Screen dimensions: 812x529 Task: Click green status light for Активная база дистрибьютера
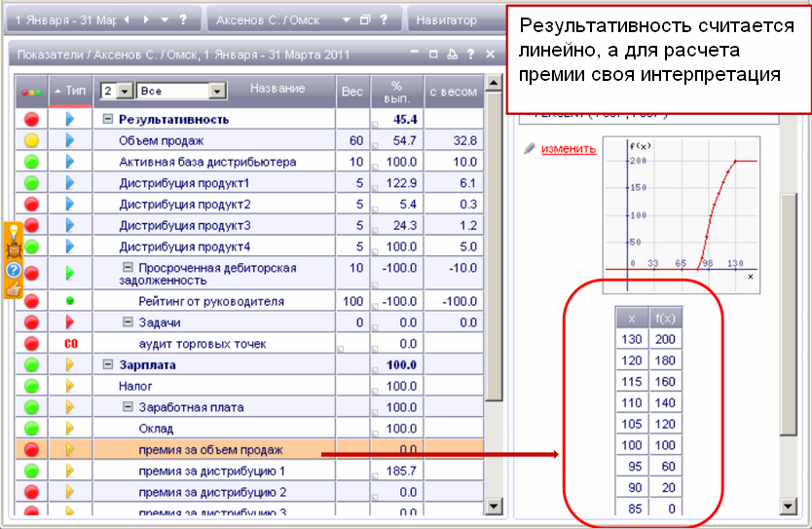pyautogui.click(x=31, y=162)
